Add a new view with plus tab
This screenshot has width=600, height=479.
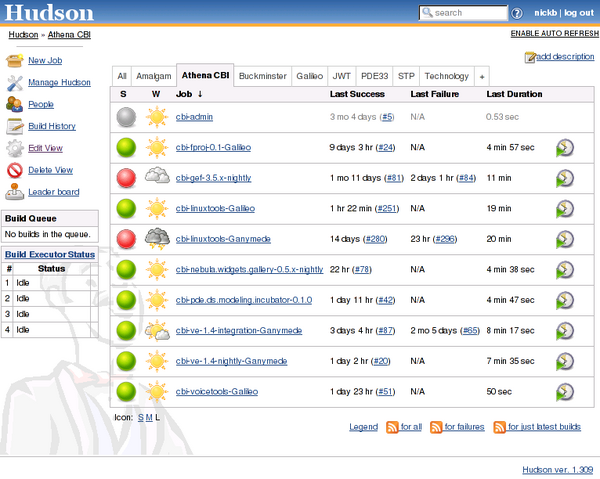482,76
